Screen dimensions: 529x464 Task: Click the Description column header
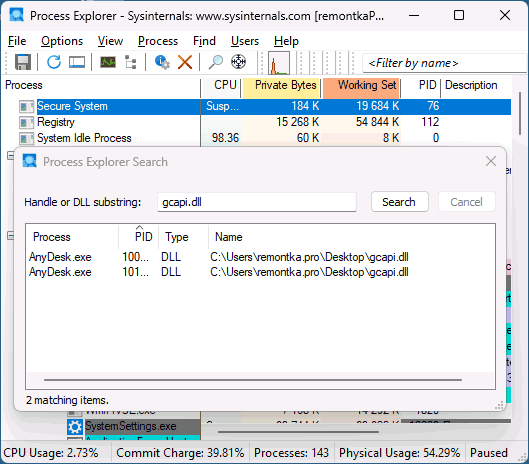(x=476, y=85)
